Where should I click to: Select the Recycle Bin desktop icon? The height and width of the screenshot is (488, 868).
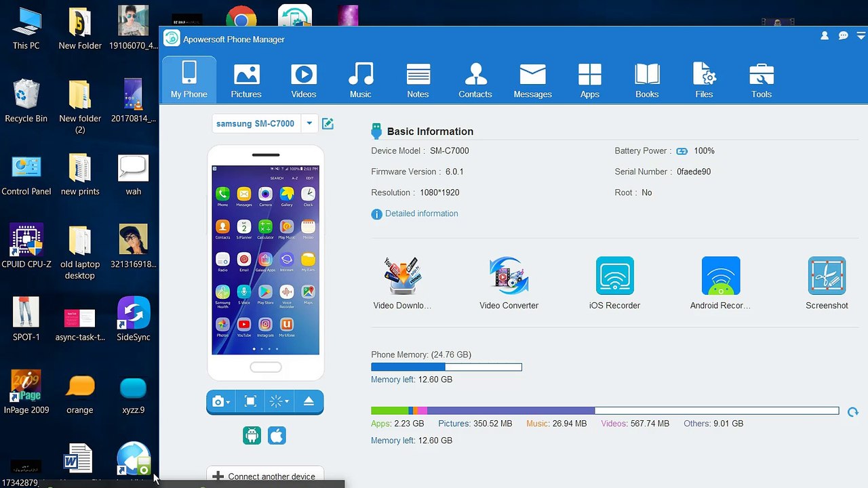[26, 100]
